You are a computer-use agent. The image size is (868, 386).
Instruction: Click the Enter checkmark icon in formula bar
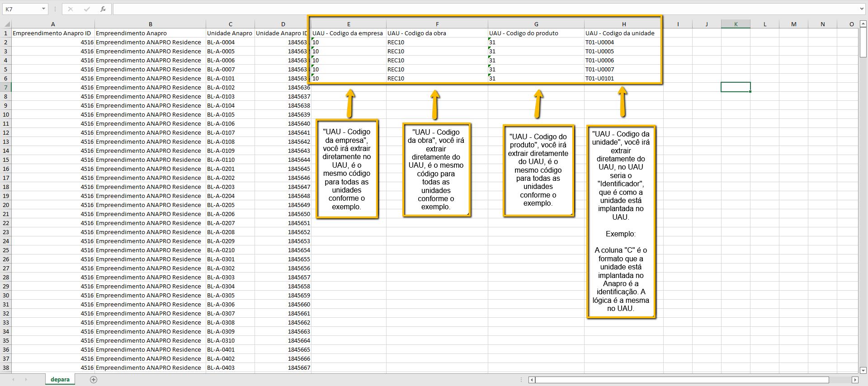[87, 9]
